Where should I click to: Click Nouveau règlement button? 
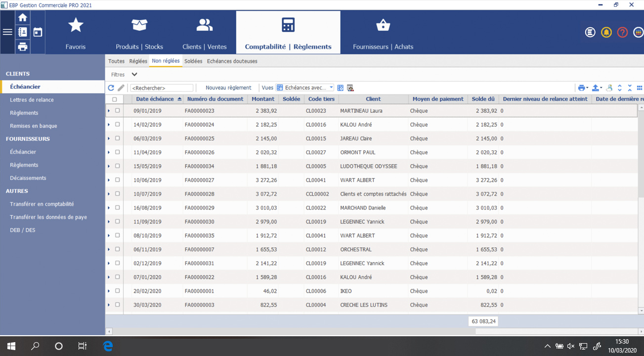point(228,88)
